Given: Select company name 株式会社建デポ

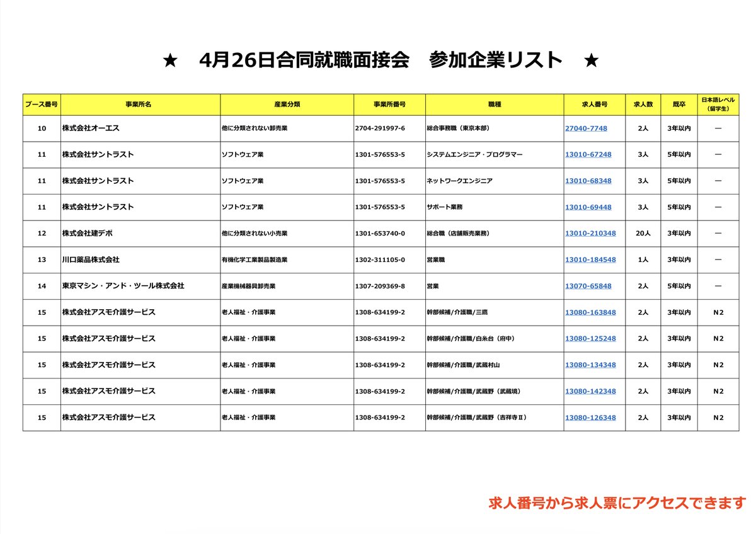Looking at the screenshot, I should [88, 234].
